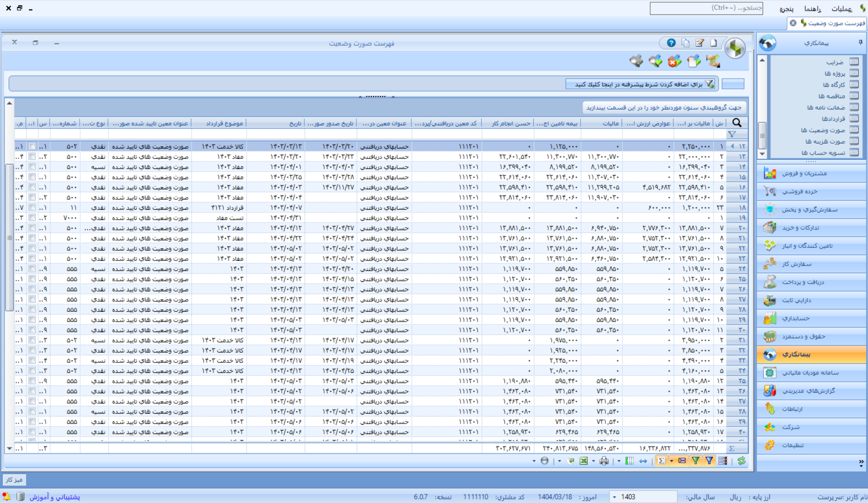The width and height of the screenshot is (868, 503).
Task: Open صورت وضعیت ها in the sidebar tree
Action: [x=822, y=130]
